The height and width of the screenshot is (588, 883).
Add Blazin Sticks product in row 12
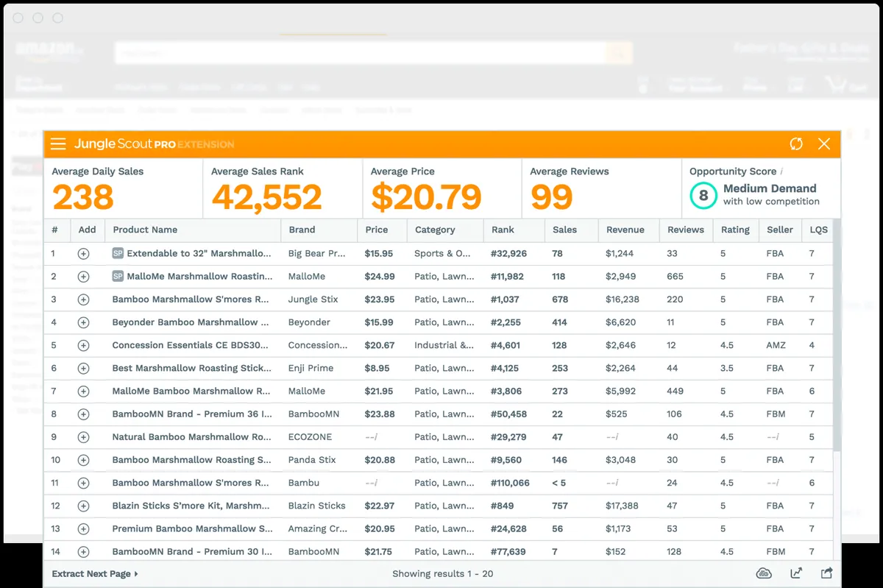83,506
